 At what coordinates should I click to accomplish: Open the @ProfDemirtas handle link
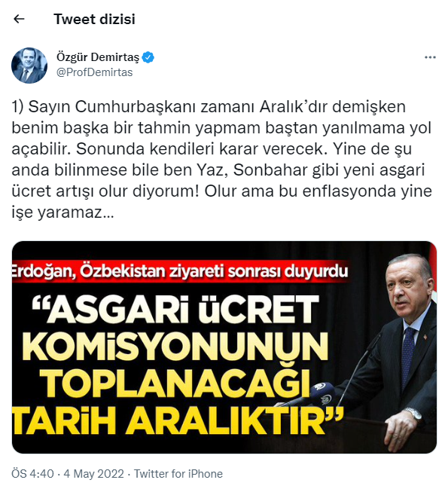(x=94, y=72)
